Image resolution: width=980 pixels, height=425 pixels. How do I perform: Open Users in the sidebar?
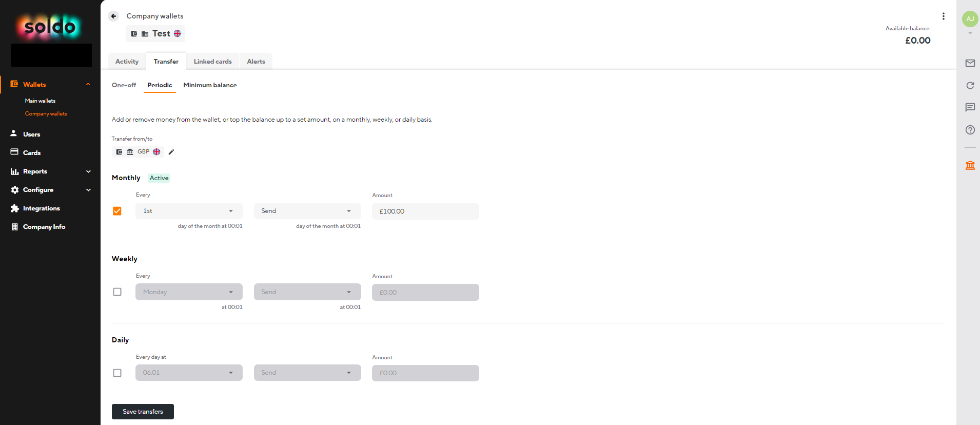coord(32,134)
